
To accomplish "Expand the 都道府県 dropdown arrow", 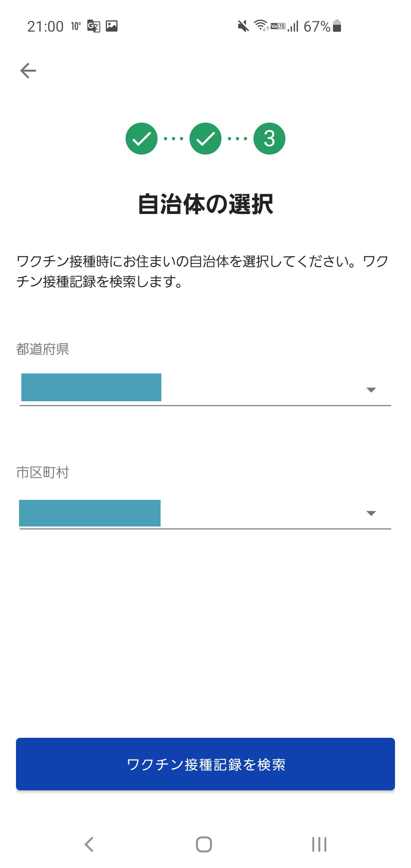I will (371, 390).
